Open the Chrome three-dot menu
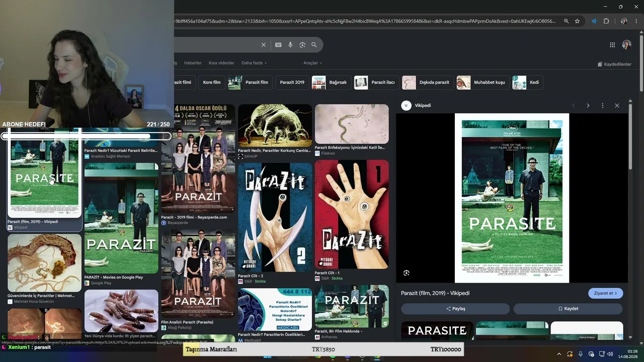The height and width of the screenshot is (362, 644). [x=635, y=21]
